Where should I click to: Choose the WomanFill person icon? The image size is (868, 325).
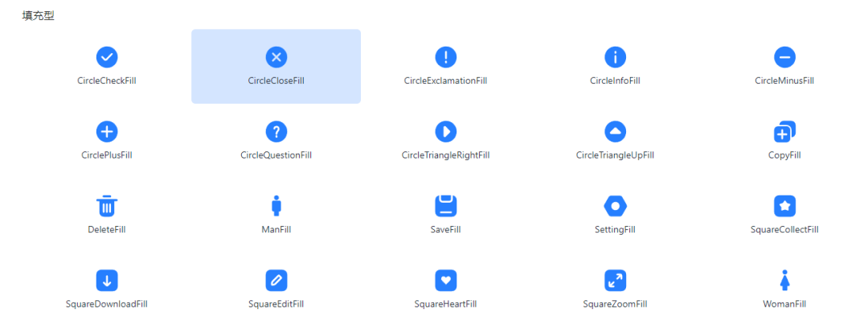784,280
